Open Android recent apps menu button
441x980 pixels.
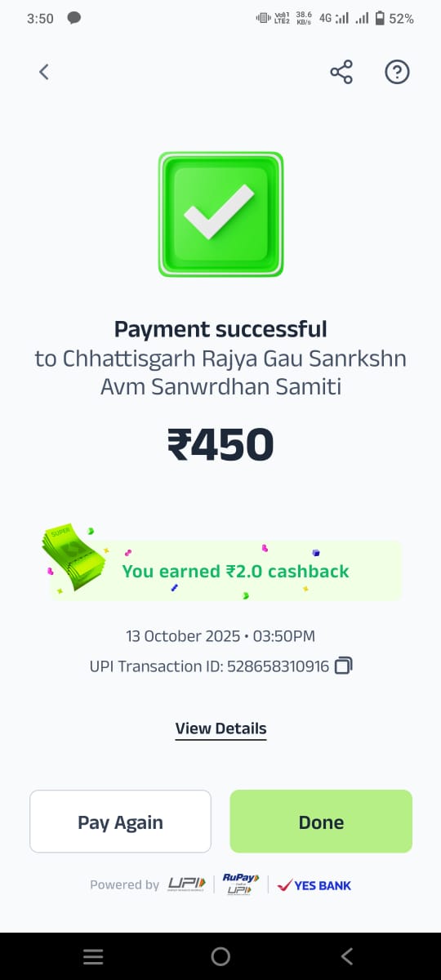93,957
